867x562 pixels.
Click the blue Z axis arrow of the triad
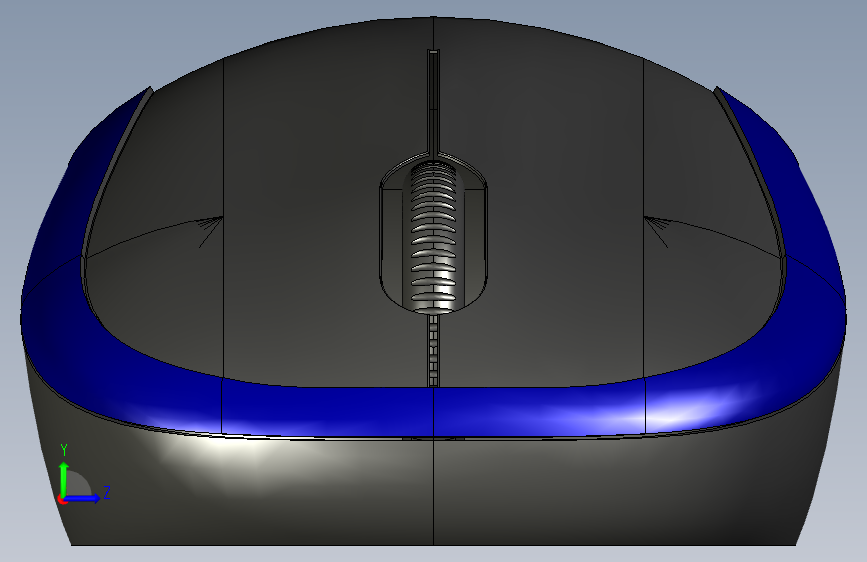83,498
